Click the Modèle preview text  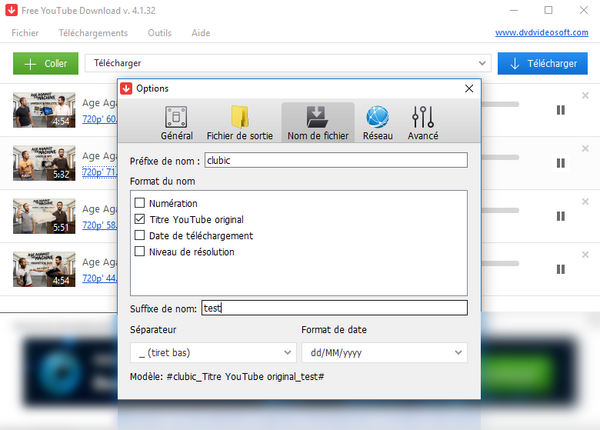pos(227,376)
